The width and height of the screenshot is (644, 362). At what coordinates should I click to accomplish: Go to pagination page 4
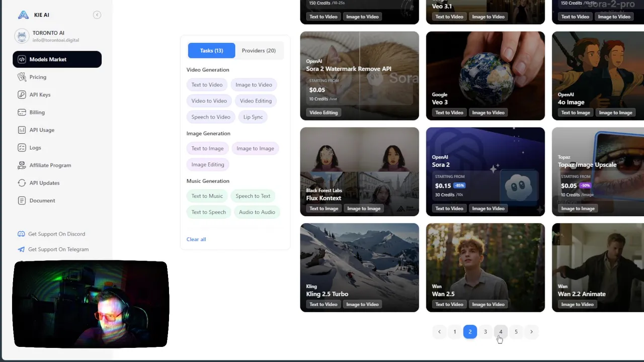pyautogui.click(x=501, y=332)
